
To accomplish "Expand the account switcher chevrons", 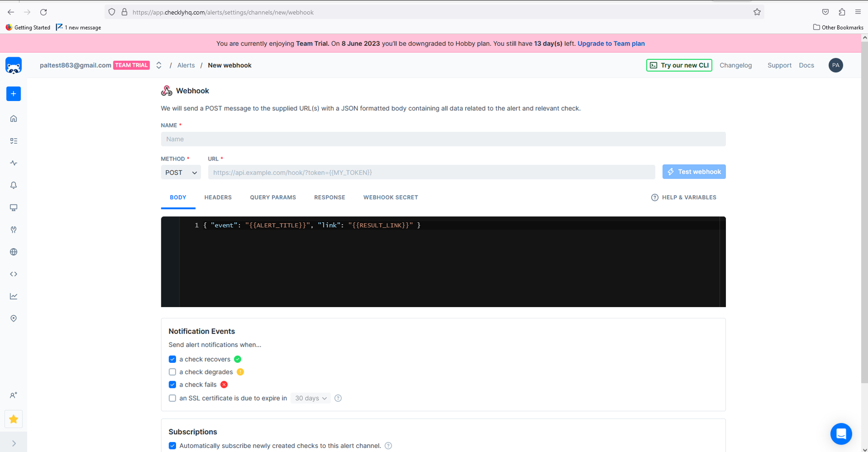I will click(x=159, y=65).
